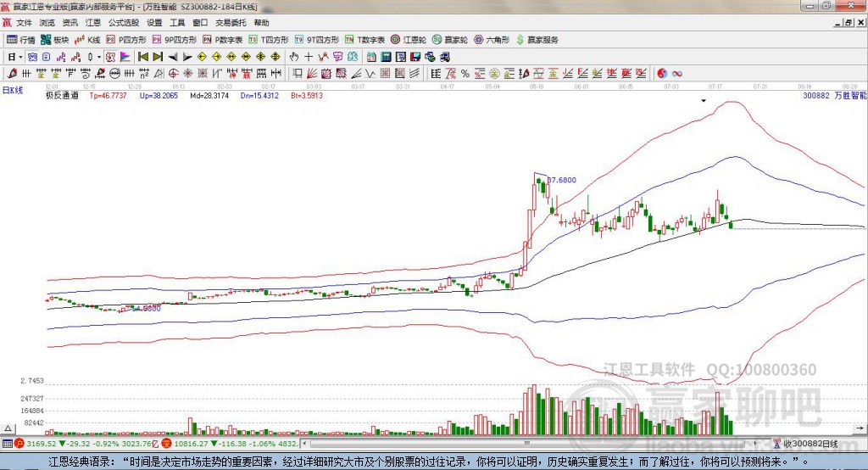Click the 300882 万胜智能 stock name
The width and height of the screenshot is (868, 470).
coord(835,95)
